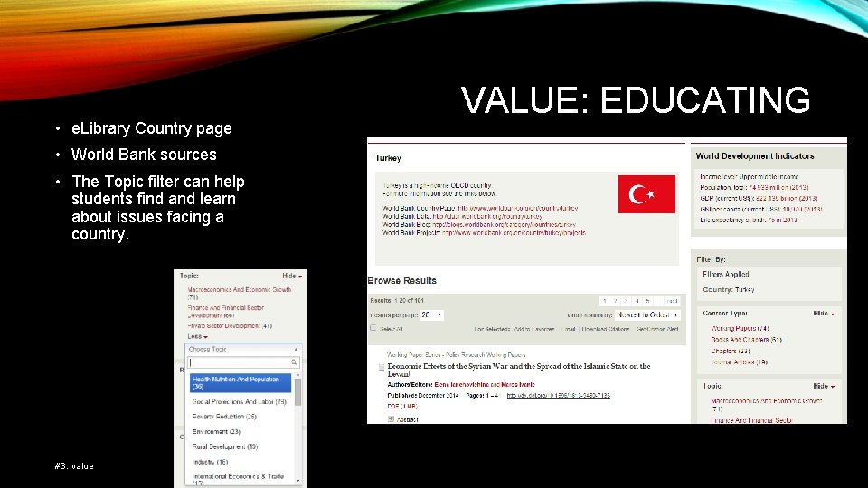Click the #3. value footer text
Viewport: 868px width, 488px height.
(74, 466)
